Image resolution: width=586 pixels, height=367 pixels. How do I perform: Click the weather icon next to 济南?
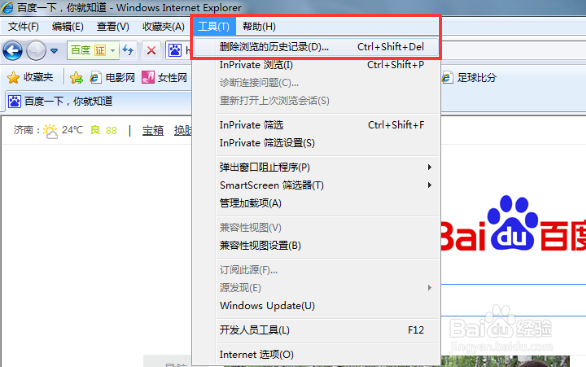click(50, 131)
